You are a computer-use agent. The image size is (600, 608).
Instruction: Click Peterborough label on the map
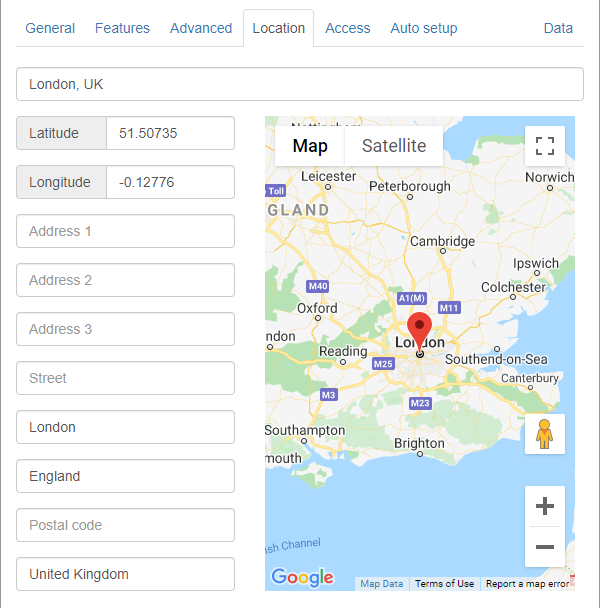point(410,187)
